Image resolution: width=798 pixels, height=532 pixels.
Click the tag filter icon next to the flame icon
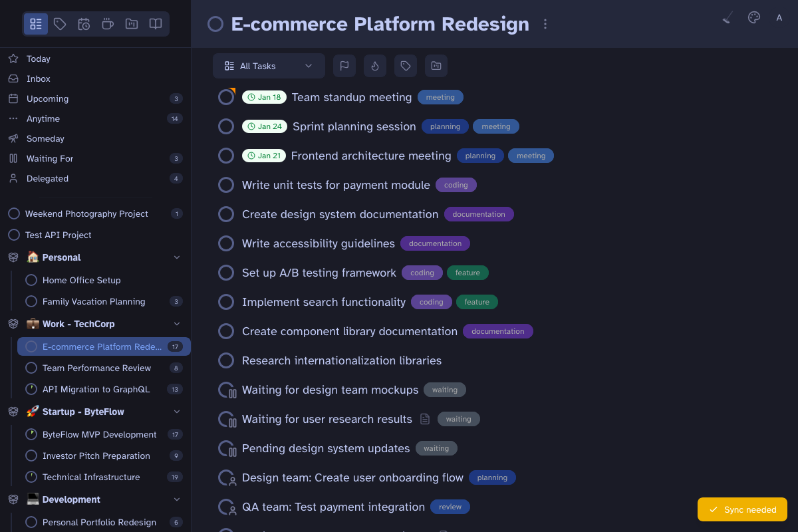click(405, 66)
